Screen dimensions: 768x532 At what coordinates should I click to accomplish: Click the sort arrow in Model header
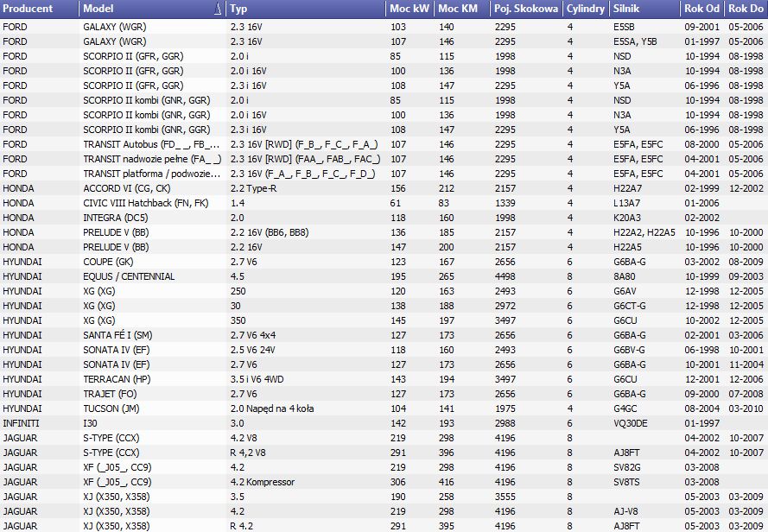[x=218, y=9]
